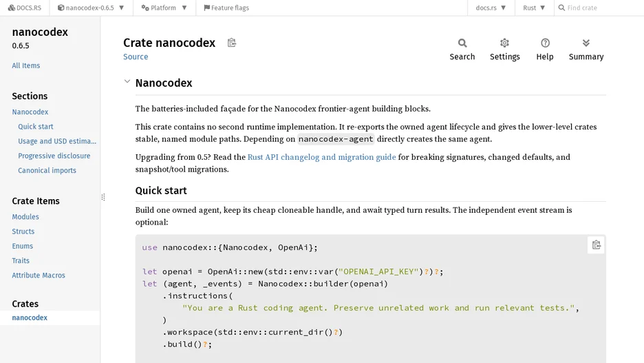644x363 pixels.
Task: Open the Platform dropdown menu
Action: [164, 8]
